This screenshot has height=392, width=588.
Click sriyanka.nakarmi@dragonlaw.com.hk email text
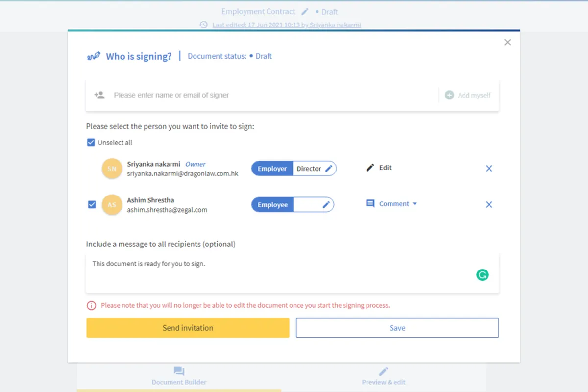click(183, 173)
